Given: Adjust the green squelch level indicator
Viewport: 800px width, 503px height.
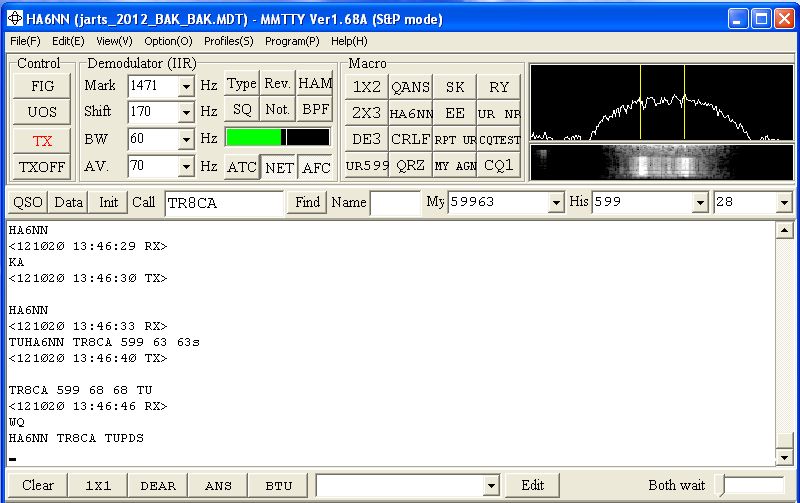Looking at the screenshot, I should [278, 137].
